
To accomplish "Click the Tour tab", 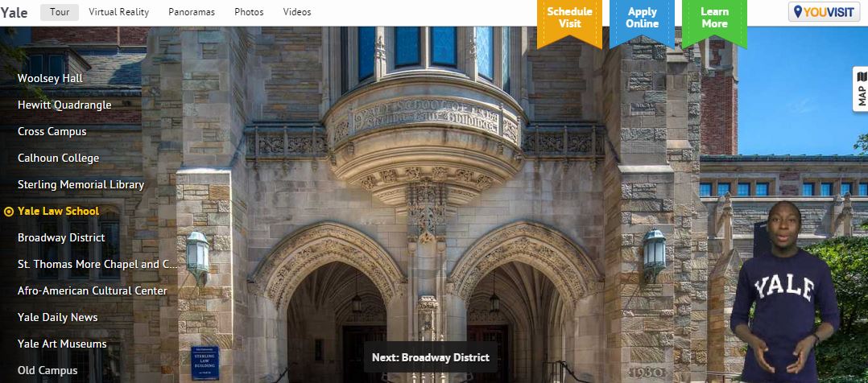I will (60, 12).
